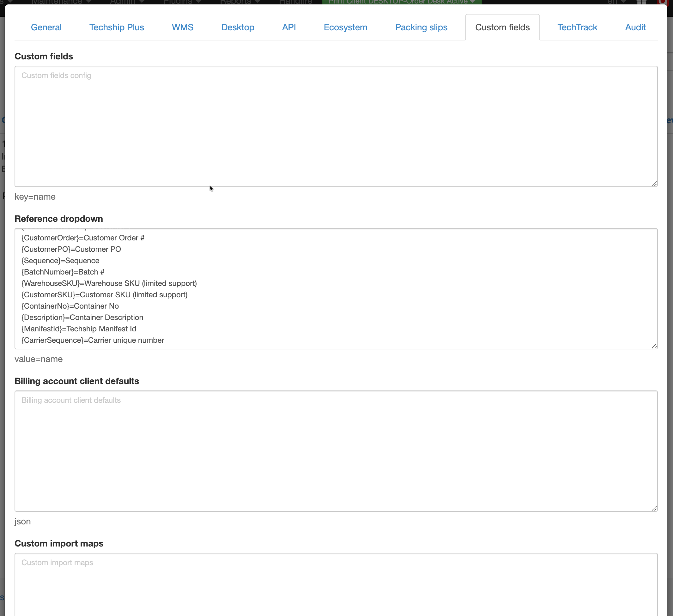
Task: Go to the Desktop tab
Action: pyautogui.click(x=238, y=27)
